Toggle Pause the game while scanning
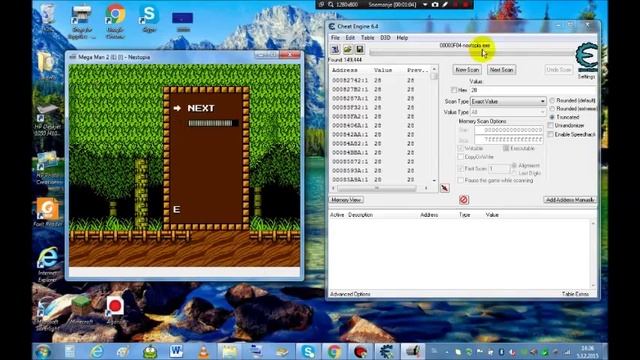The width and height of the screenshot is (640, 360). click(x=460, y=180)
